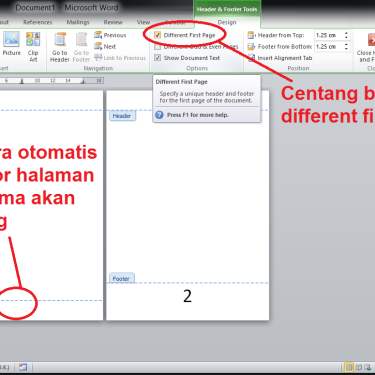375x375 pixels.
Task: Click the macro record icon in status bar
Action: point(23,367)
